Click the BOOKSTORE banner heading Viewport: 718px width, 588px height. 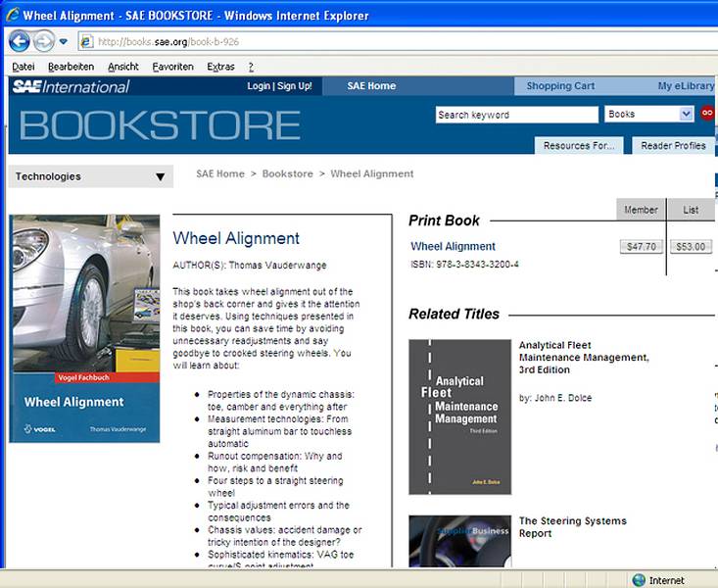[160, 125]
